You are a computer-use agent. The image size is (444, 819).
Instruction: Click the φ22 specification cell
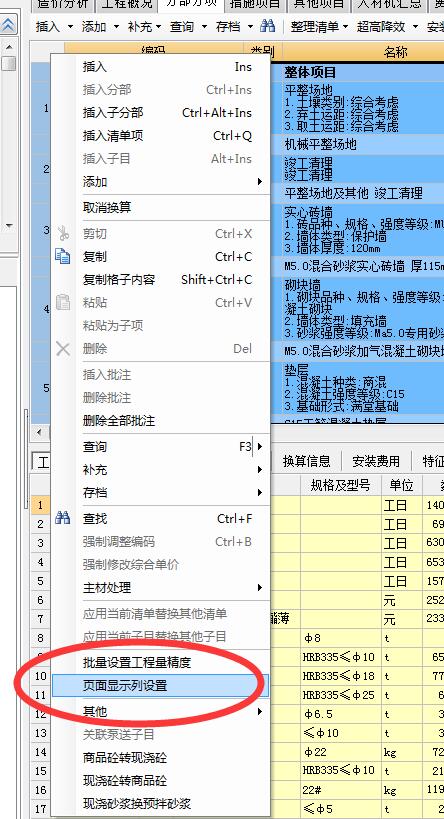pyautogui.click(x=341, y=752)
